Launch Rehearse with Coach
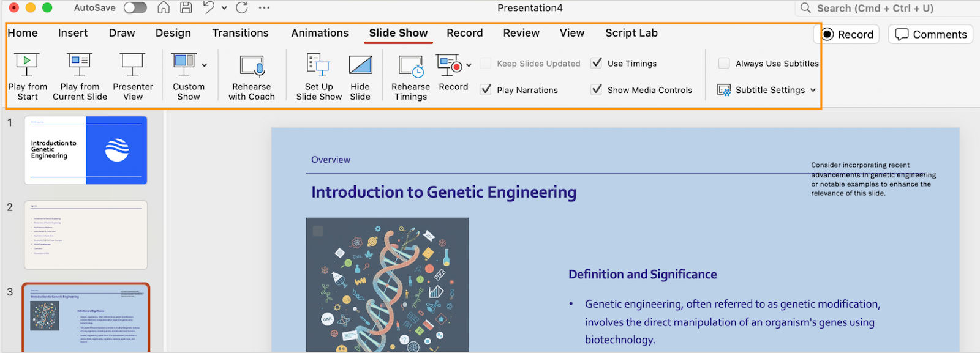This screenshot has width=980, height=353. click(x=252, y=65)
